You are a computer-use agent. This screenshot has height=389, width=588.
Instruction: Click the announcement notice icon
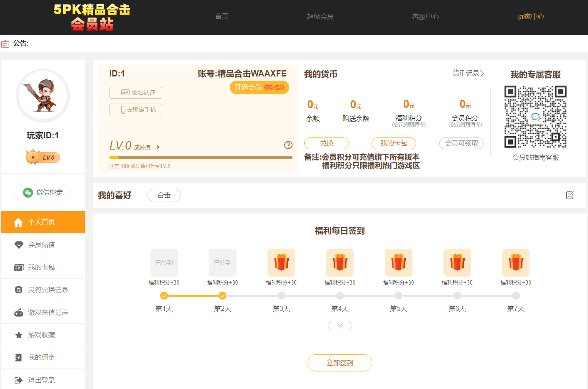click(x=5, y=43)
